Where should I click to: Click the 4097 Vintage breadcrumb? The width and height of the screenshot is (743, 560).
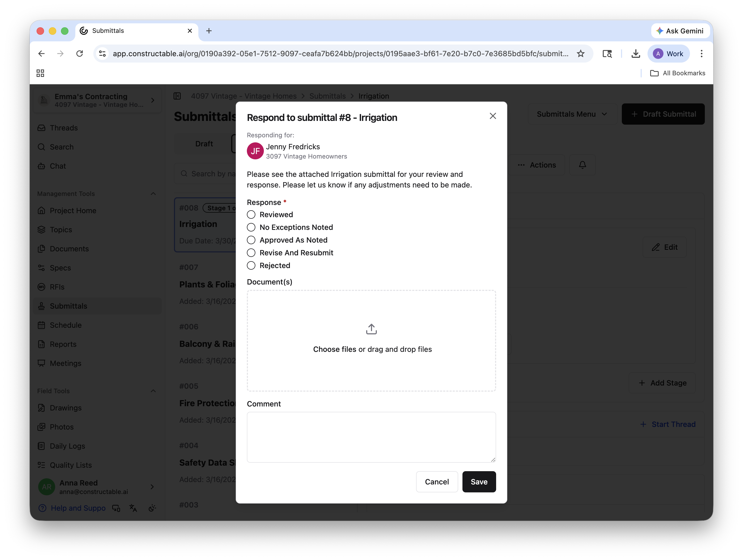tap(243, 96)
